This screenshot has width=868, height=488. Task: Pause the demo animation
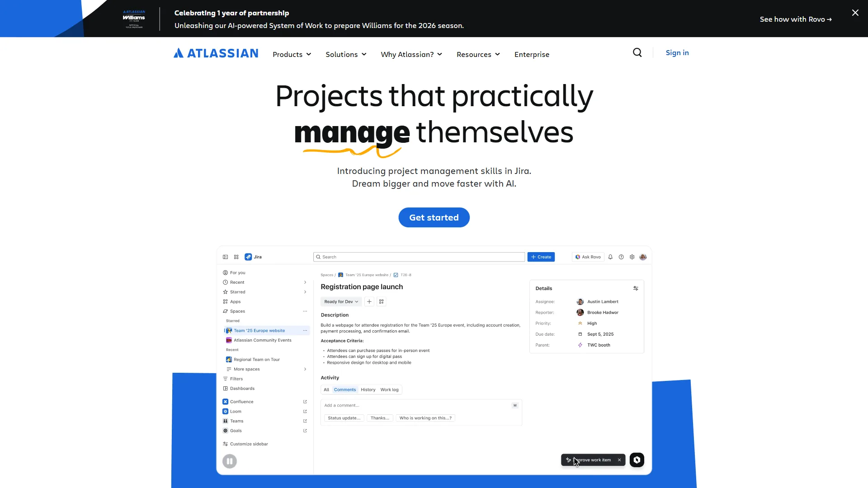tap(230, 461)
